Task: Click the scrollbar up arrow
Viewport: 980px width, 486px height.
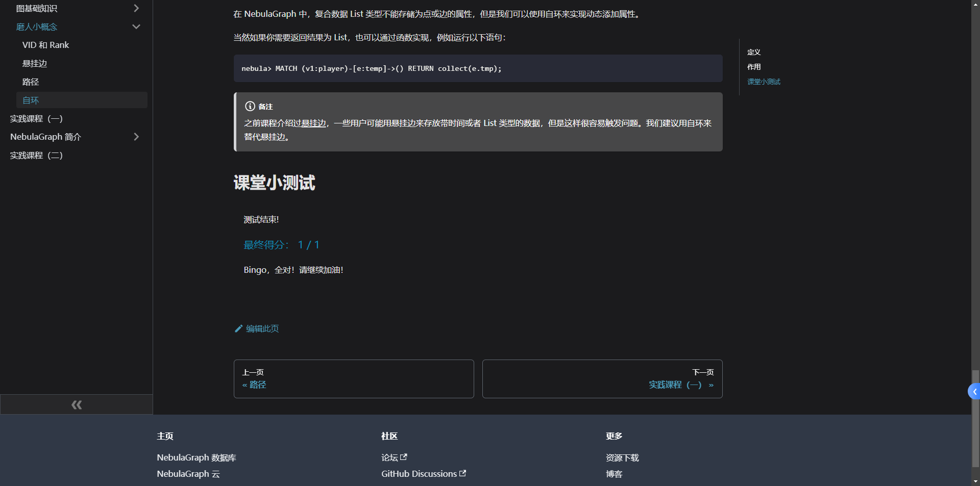Action: pyautogui.click(x=975, y=4)
